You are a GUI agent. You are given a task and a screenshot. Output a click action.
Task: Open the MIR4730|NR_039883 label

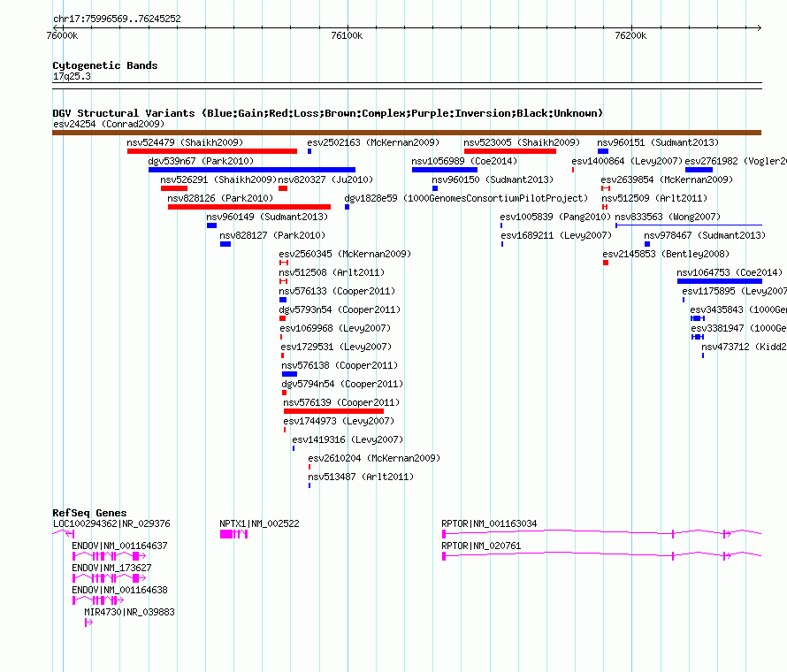129,612
